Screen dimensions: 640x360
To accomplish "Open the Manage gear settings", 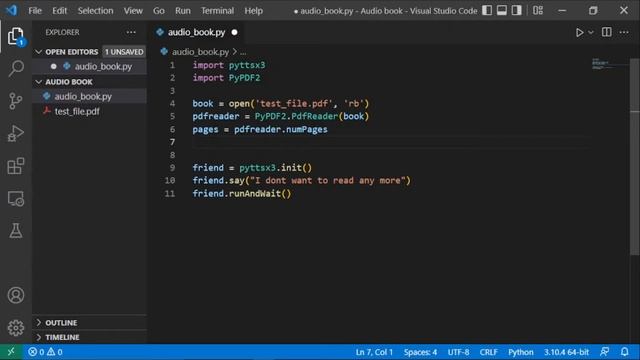I will (x=16, y=327).
